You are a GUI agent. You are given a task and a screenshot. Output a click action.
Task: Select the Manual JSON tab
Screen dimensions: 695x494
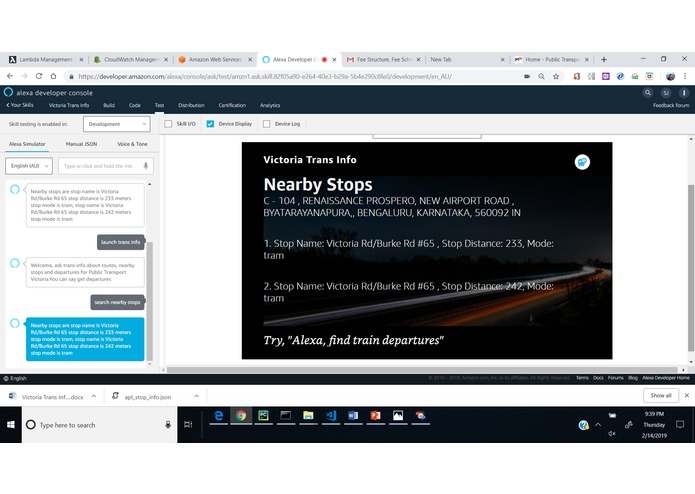click(x=81, y=144)
